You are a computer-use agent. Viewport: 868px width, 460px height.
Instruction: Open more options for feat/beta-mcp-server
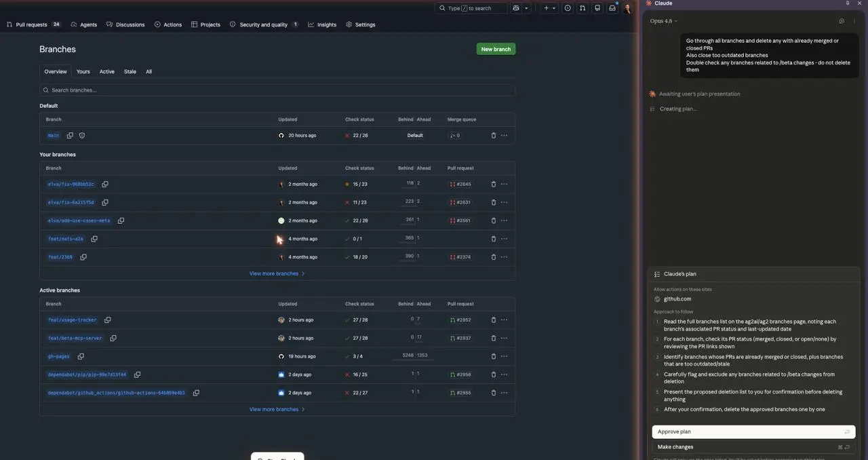click(x=504, y=338)
